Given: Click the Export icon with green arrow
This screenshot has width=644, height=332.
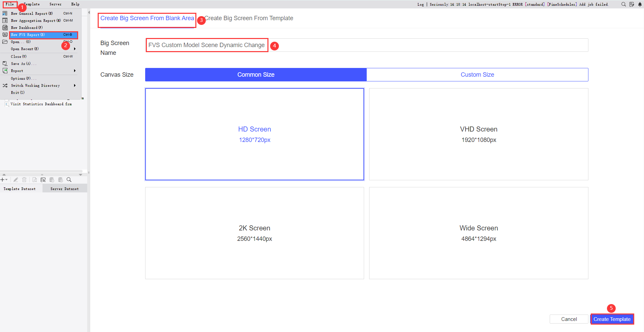Looking at the screenshot, I should (5, 71).
